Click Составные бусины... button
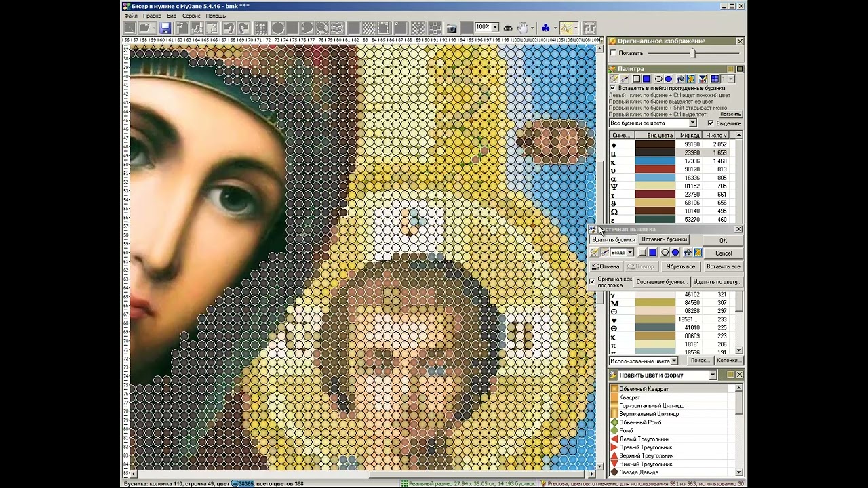Screen dimensions: 868x488 click(662, 281)
